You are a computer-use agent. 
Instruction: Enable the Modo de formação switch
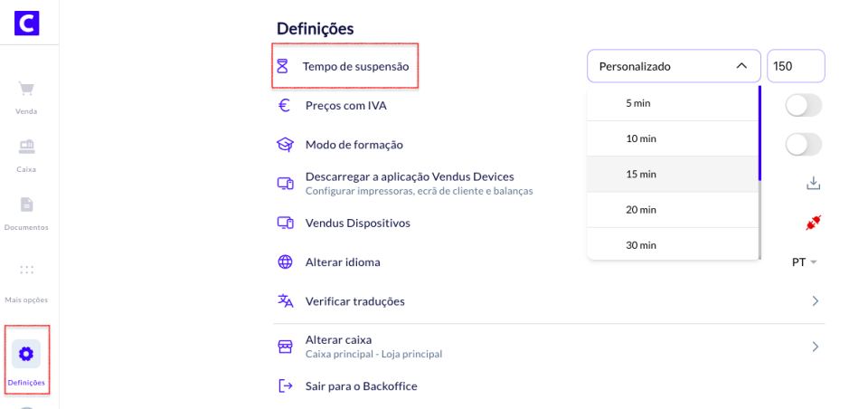803,145
